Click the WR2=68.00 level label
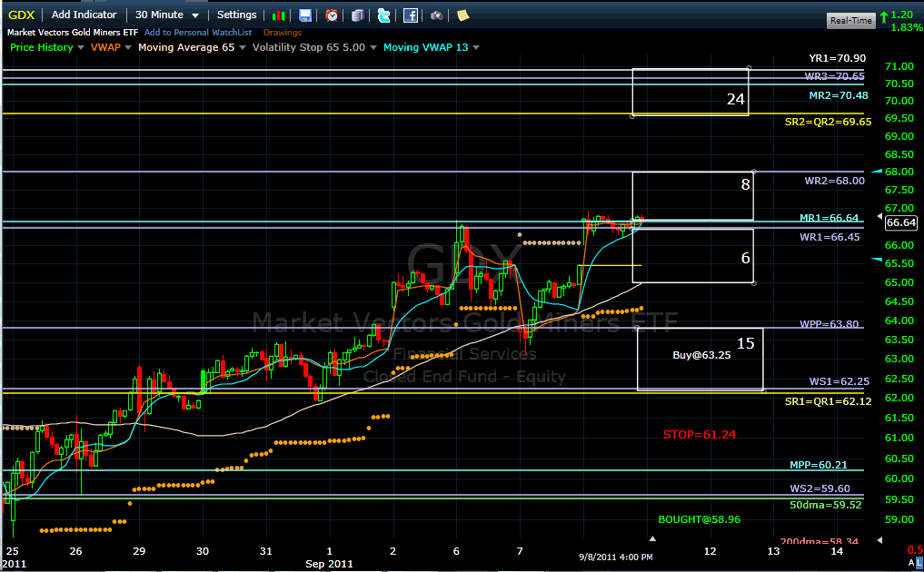Image resolution: width=924 pixels, height=572 pixels. [x=835, y=181]
